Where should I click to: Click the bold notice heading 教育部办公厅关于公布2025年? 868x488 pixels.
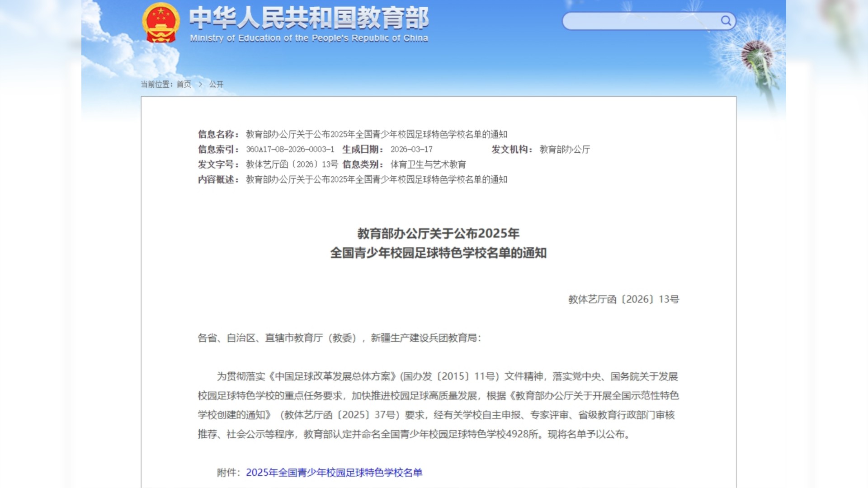coord(438,234)
